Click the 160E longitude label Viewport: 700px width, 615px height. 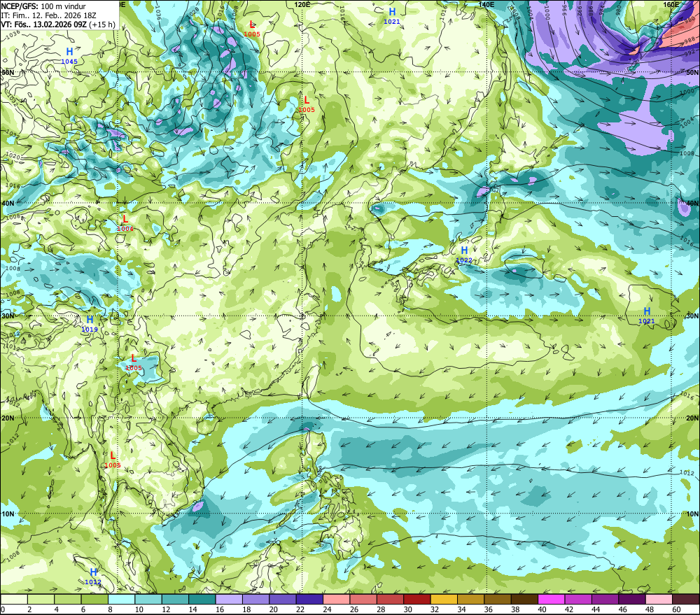pyautogui.click(x=671, y=4)
